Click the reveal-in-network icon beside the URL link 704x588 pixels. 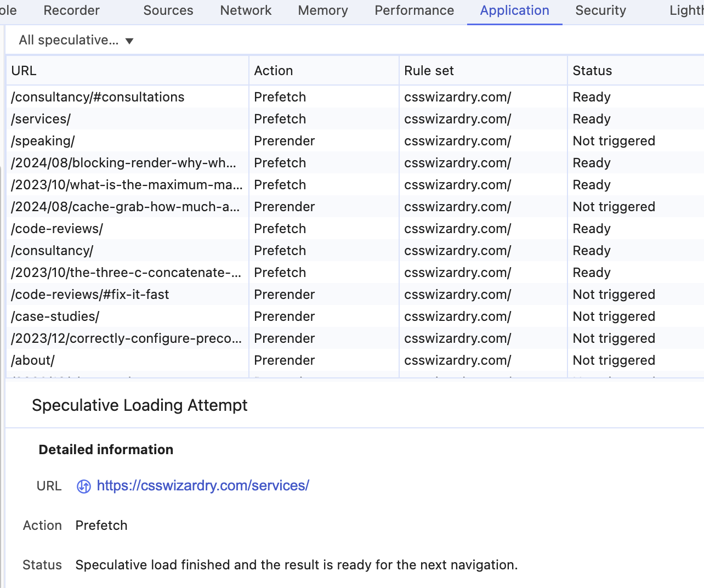pyautogui.click(x=83, y=486)
